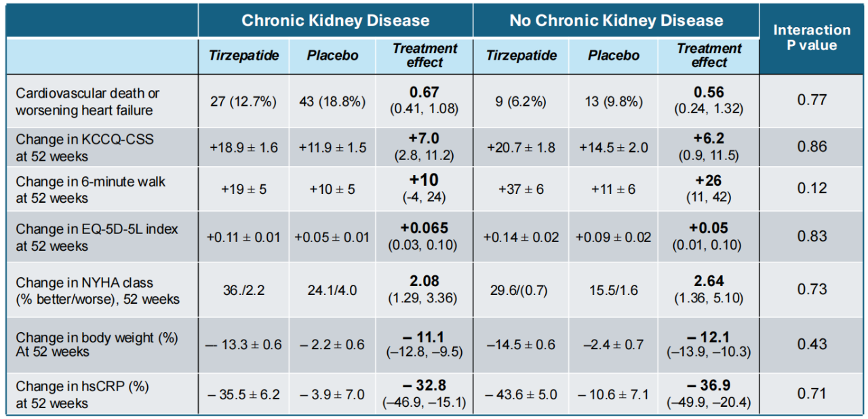Select the Change in EQ-5D-5L index label
The height and width of the screenshot is (419, 868).
(x=97, y=237)
